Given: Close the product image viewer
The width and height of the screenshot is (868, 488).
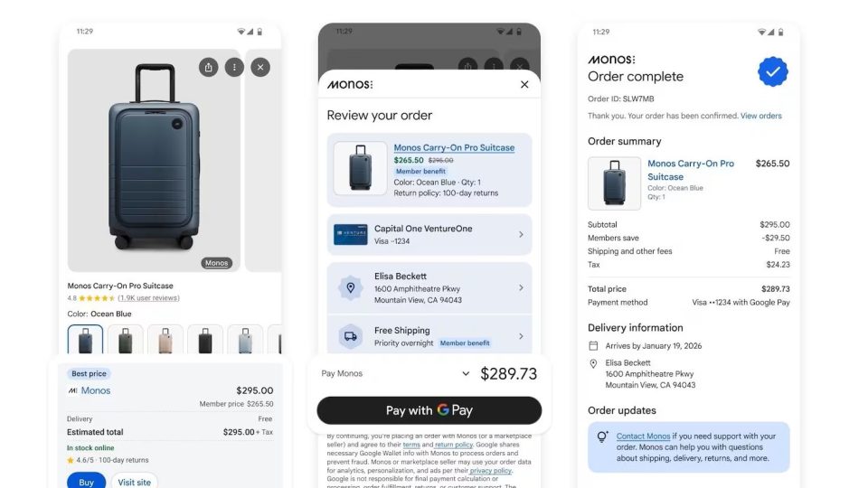Looking at the screenshot, I should click(260, 67).
